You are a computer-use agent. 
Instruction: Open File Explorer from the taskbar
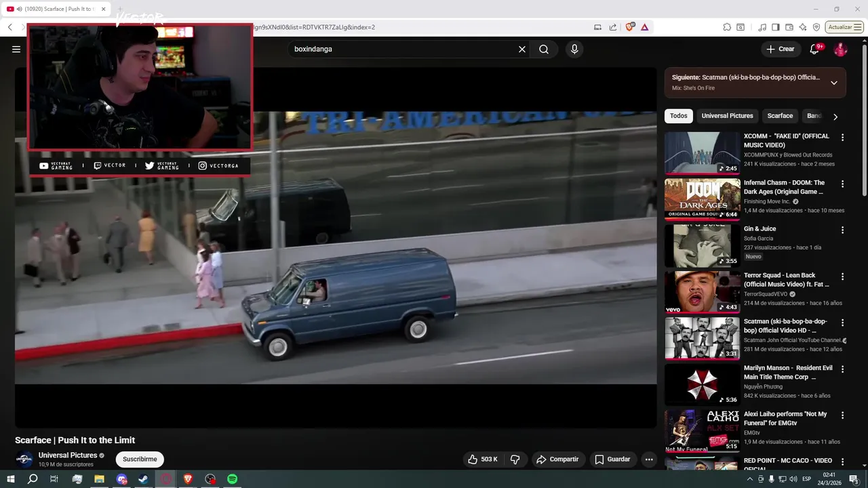99,479
